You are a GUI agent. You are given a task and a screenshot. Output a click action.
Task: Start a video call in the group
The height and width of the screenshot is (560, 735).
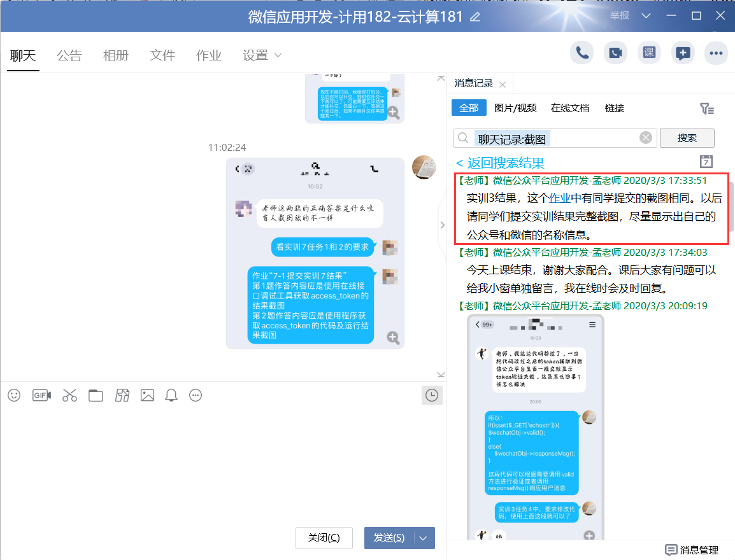(615, 53)
